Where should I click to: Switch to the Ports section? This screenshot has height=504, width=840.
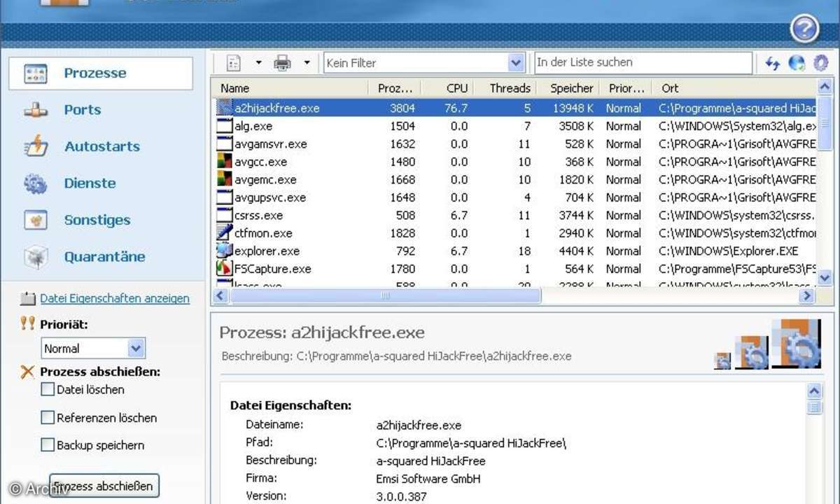click(83, 110)
